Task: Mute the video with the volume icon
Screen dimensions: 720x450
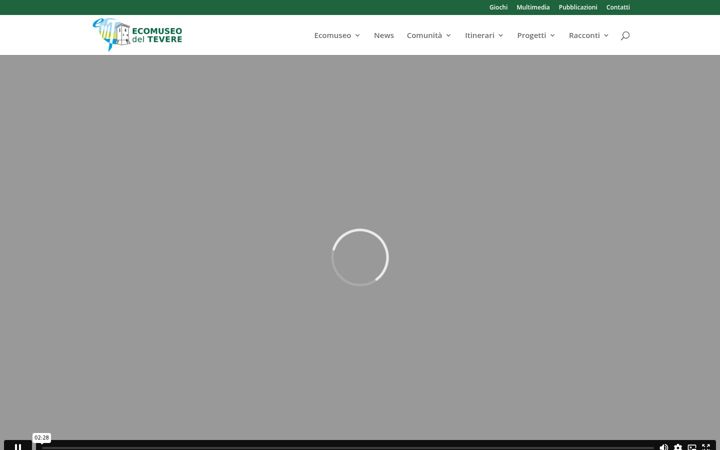Action: point(664,447)
